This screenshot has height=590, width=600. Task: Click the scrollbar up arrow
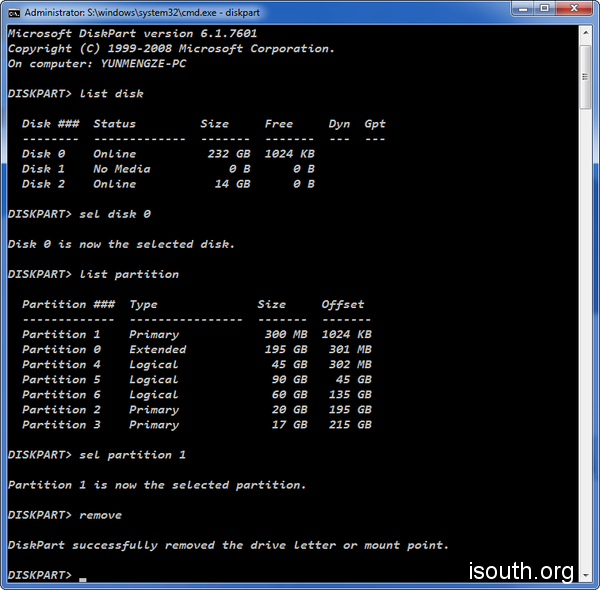pos(585,33)
